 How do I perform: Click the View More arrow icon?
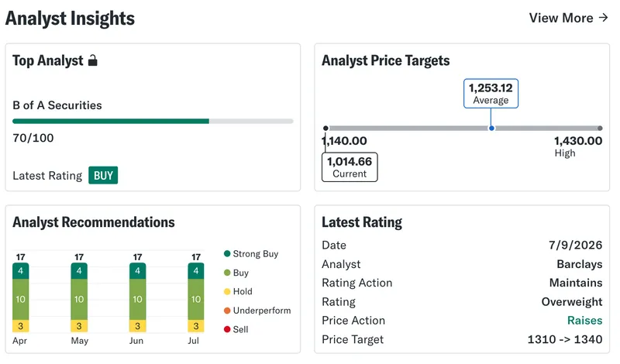(x=603, y=18)
